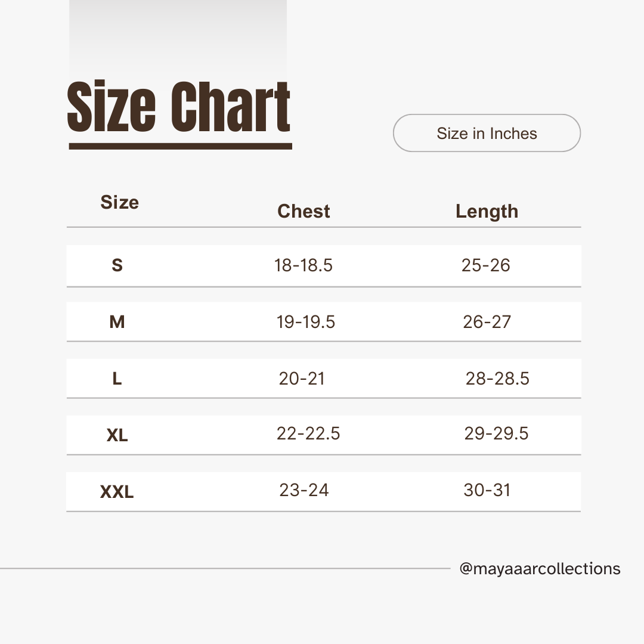Select length value 26-27
This screenshot has height=644, width=644.
point(487,323)
